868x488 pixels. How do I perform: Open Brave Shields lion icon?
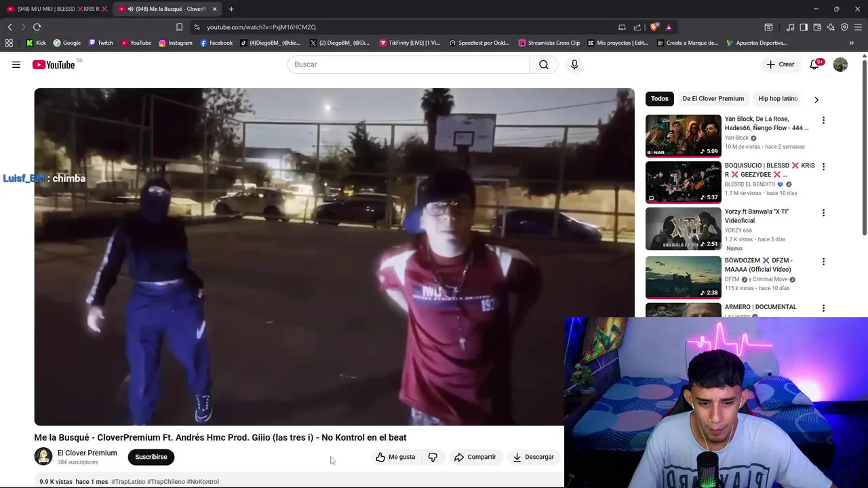coord(654,27)
